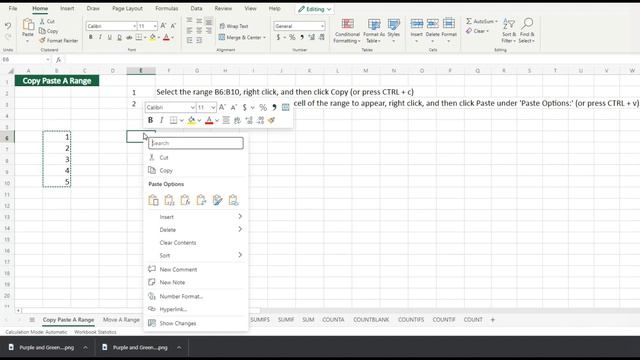Screen dimensions: 640x360
Task: Click Italic in the floating mini toolbar
Action: 162,120
